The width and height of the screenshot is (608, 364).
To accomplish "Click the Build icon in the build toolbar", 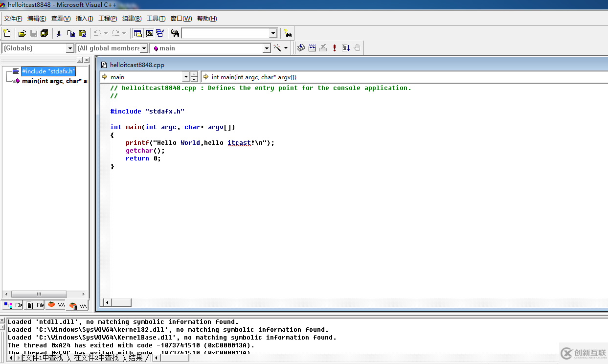I will [x=312, y=48].
